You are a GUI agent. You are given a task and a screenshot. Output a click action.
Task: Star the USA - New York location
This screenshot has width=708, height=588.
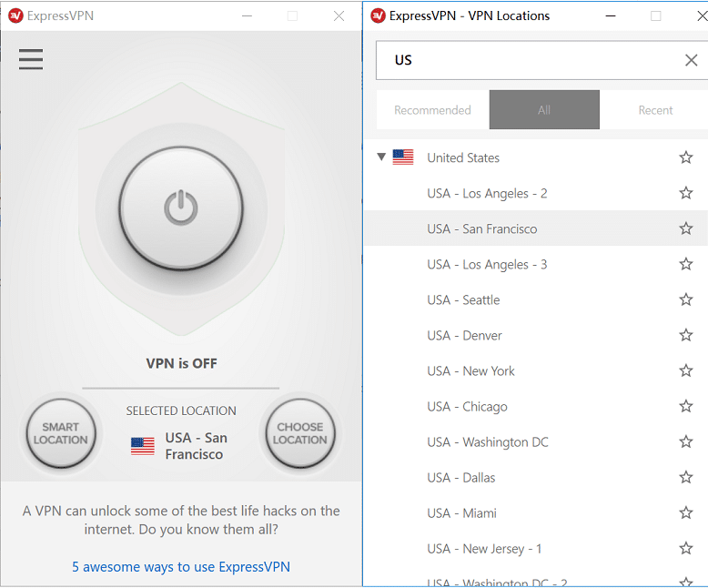tap(686, 370)
